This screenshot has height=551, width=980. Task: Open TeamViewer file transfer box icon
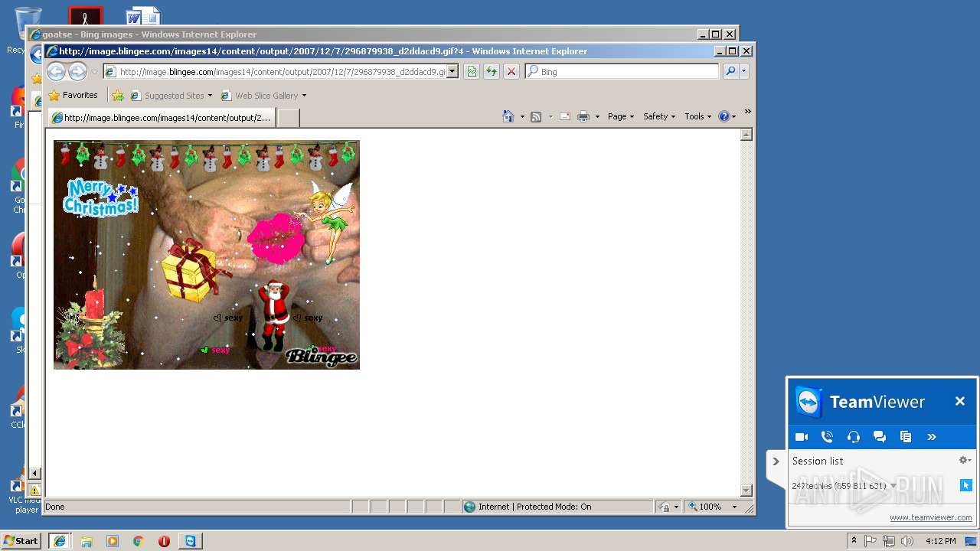point(906,437)
